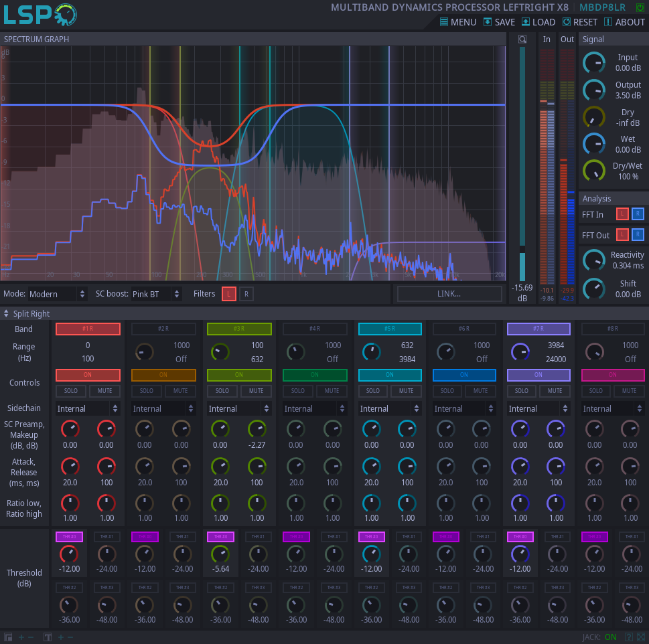Open band #2R Sidechain Internal dropdown
Screen dimensions: 649x644
[163, 408]
